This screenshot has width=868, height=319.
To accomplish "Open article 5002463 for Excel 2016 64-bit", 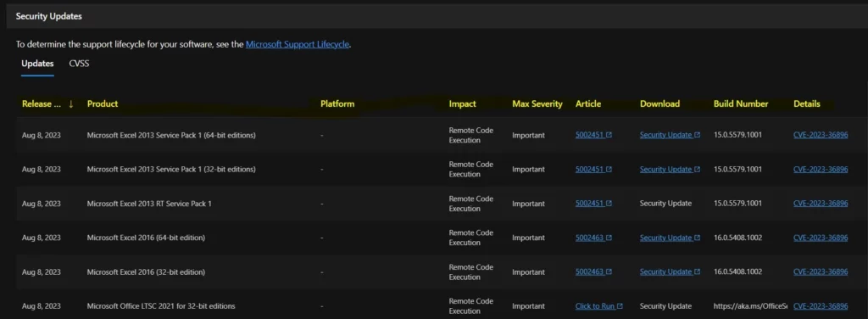I will coord(593,238).
